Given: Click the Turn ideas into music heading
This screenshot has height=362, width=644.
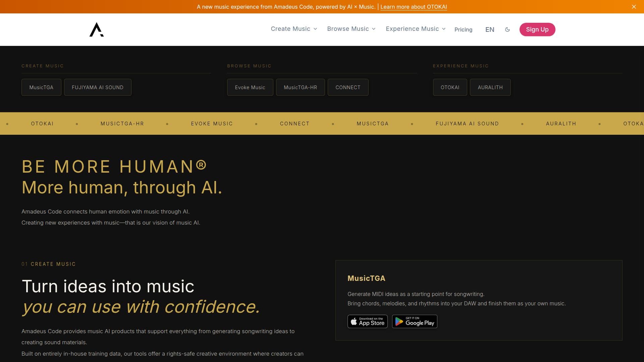Looking at the screenshot, I should (108, 287).
